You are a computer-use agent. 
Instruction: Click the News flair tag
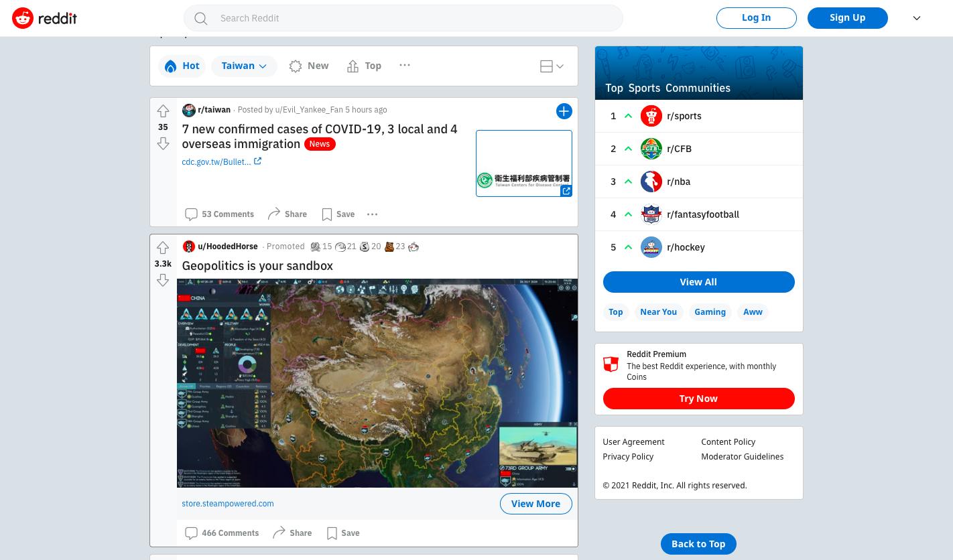click(x=320, y=144)
